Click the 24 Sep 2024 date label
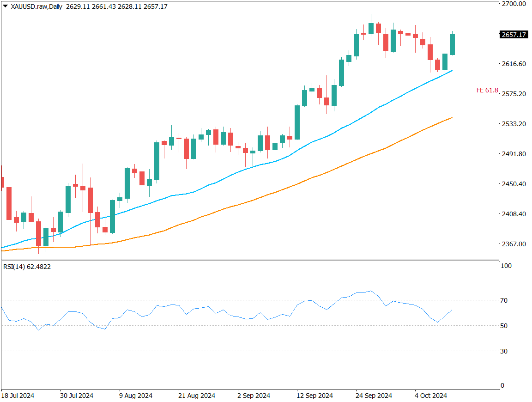The height and width of the screenshot is (402, 532). (x=373, y=396)
